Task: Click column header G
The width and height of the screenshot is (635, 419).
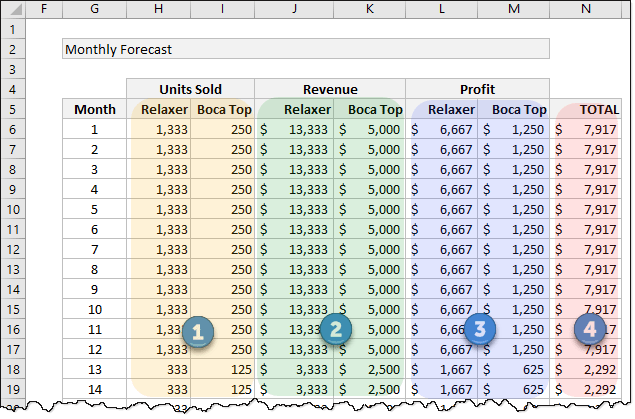Action: click(x=94, y=9)
